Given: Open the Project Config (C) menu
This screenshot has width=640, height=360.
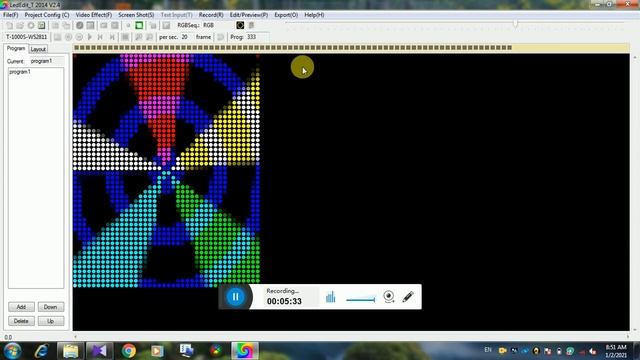Looking at the screenshot, I should pos(47,15).
